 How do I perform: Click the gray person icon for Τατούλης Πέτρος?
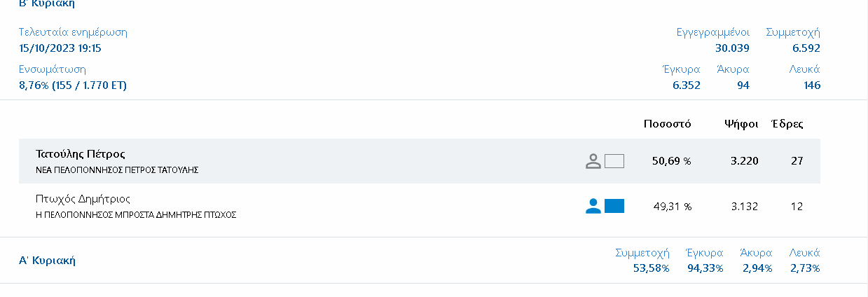click(593, 161)
